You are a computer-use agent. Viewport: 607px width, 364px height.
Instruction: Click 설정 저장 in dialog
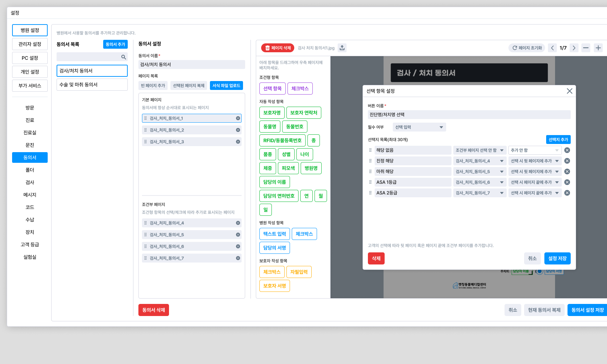[x=557, y=258]
